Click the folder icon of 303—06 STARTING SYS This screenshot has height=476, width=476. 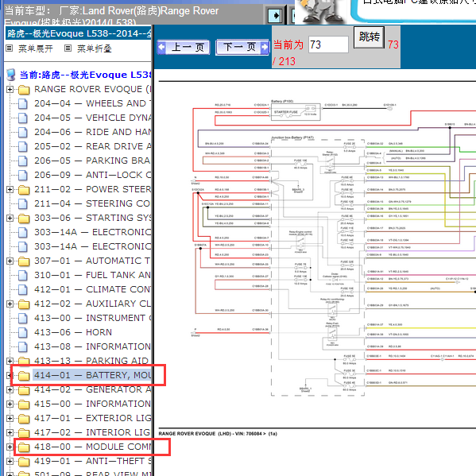[x=24, y=219]
